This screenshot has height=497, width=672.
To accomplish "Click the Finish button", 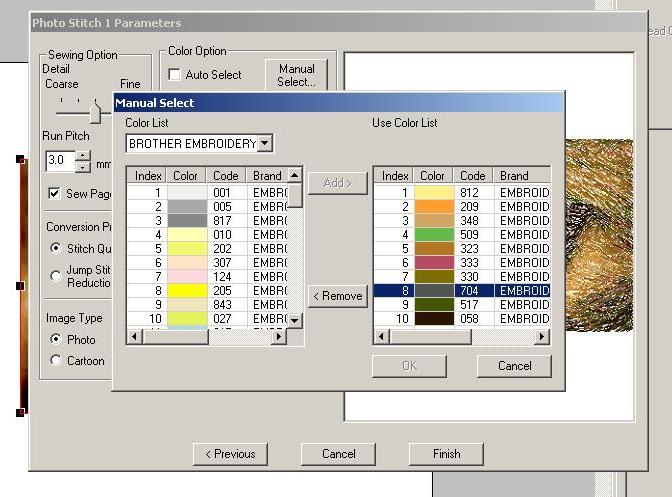I will click(x=446, y=454).
